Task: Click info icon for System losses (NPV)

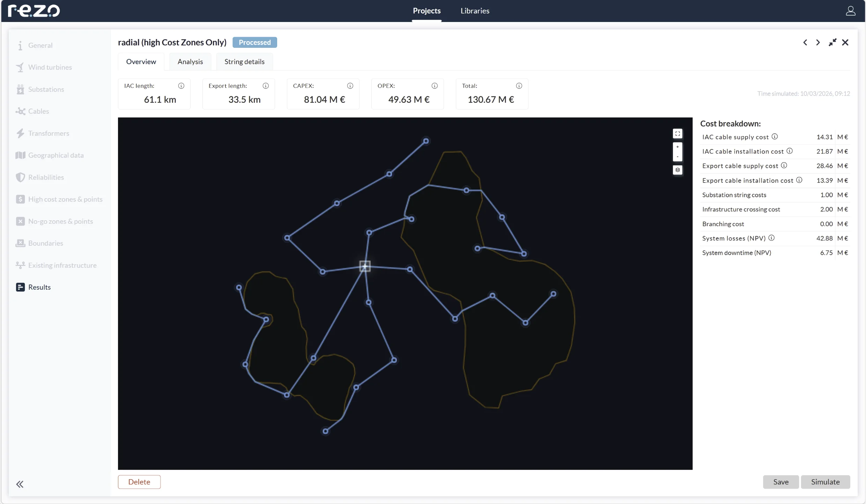Action: point(771,238)
